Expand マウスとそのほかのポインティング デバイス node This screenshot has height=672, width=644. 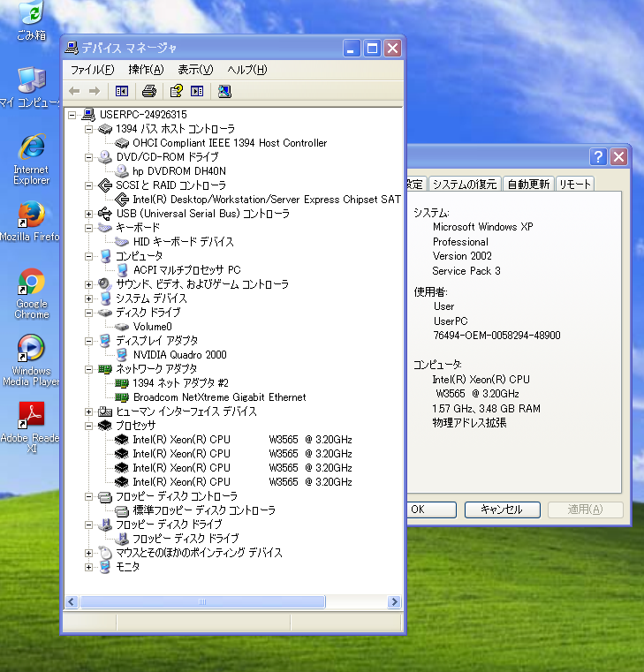(88, 554)
